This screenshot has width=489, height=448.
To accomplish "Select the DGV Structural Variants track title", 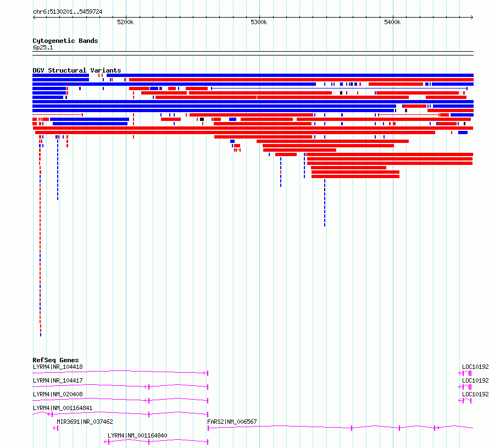I will point(77,70).
